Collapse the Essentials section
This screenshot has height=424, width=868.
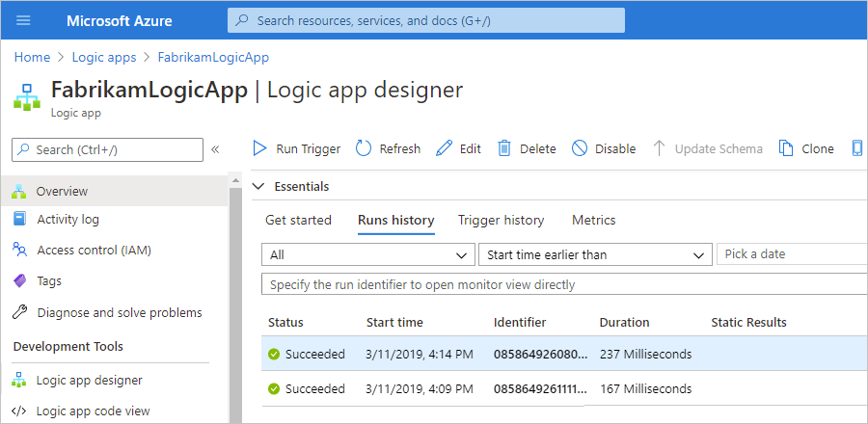[x=258, y=186]
